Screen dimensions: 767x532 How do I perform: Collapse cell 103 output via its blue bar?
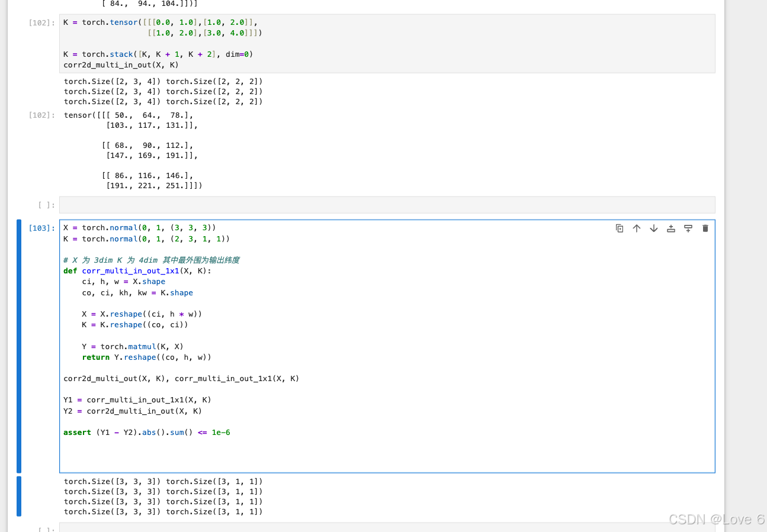click(x=19, y=496)
